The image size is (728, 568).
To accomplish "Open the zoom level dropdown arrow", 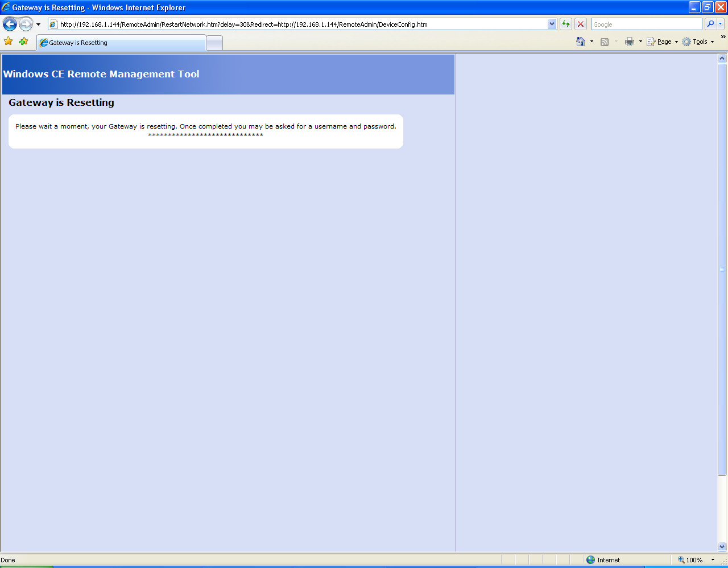I will (x=713, y=560).
